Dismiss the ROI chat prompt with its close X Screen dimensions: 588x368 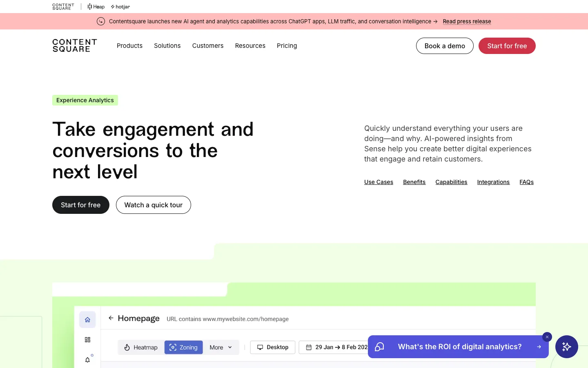[547, 337]
